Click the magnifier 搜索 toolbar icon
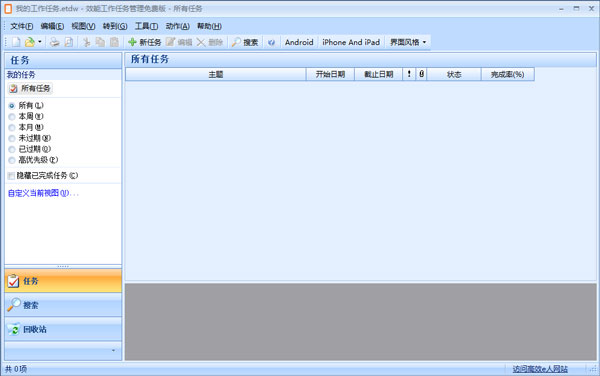This screenshot has height=376, width=600. (236, 42)
